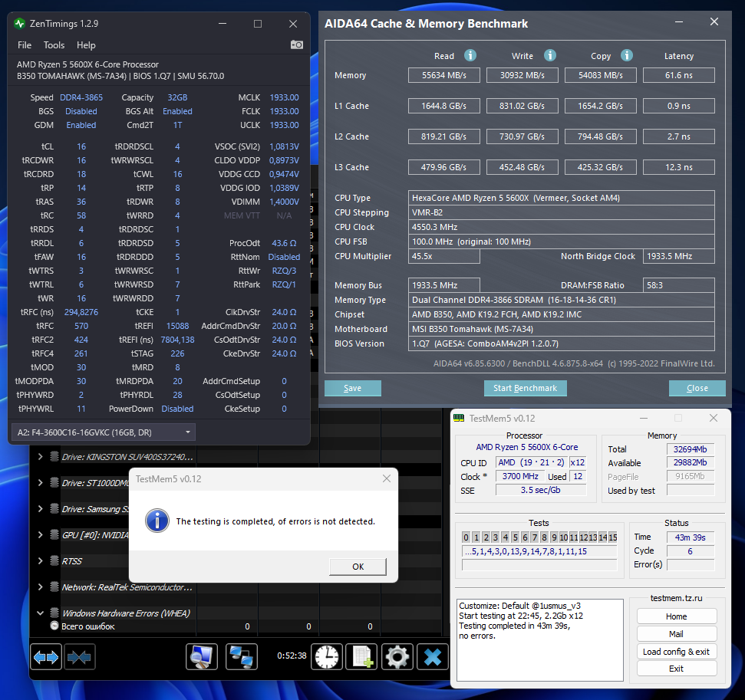Image resolution: width=745 pixels, height=700 pixels.
Task: Expand Drive: Samsung sensor group
Action: click(41, 508)
